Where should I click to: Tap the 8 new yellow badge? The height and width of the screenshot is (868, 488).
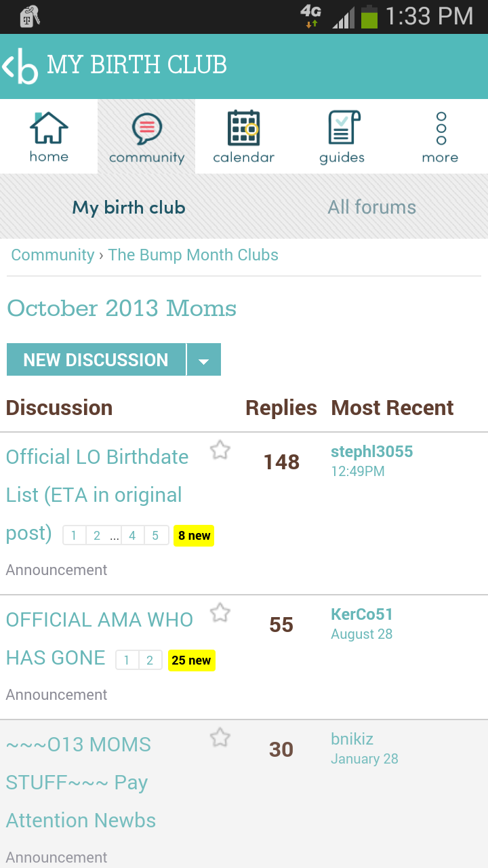tap(194, 536)
